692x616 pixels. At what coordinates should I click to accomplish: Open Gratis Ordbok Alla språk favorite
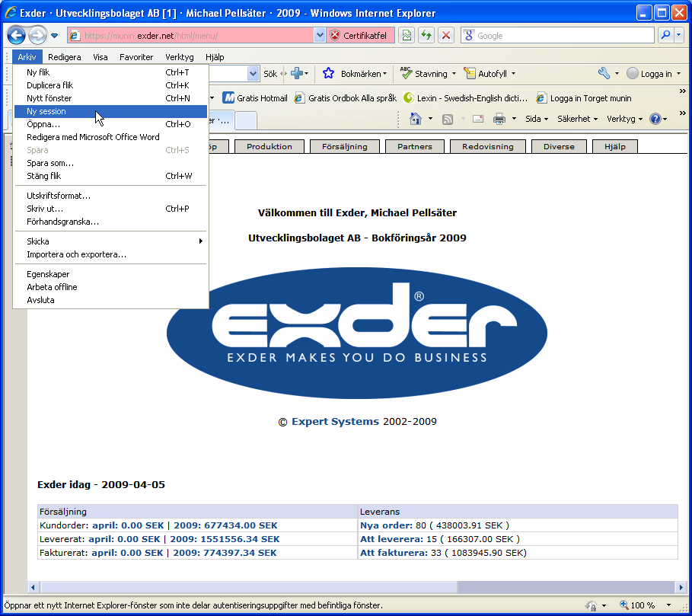[x=345, y=98]
